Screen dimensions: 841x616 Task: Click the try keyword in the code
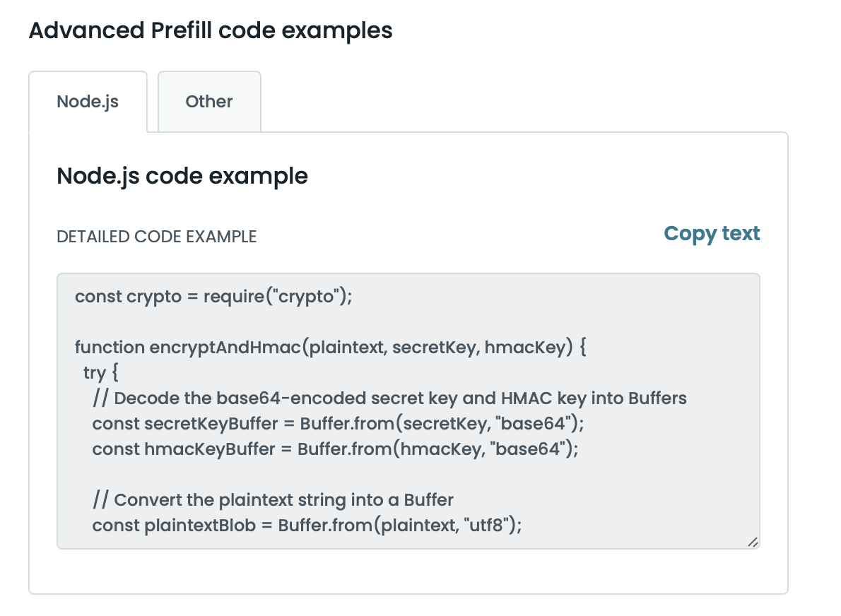coord(95,373)
